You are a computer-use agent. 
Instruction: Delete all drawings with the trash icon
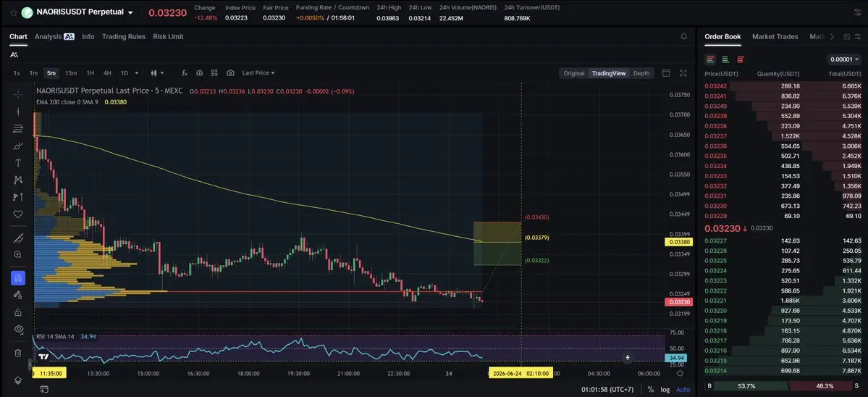click(17, 353)
